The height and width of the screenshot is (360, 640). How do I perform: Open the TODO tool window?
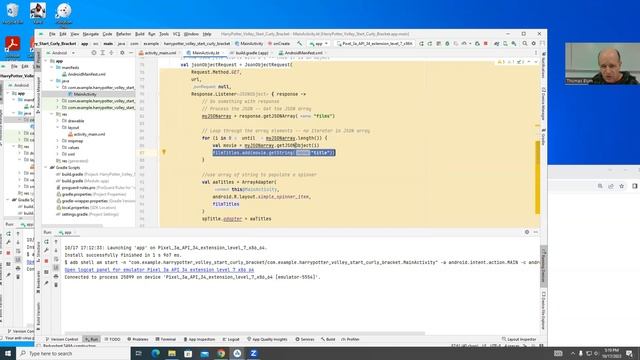[112, 339]
